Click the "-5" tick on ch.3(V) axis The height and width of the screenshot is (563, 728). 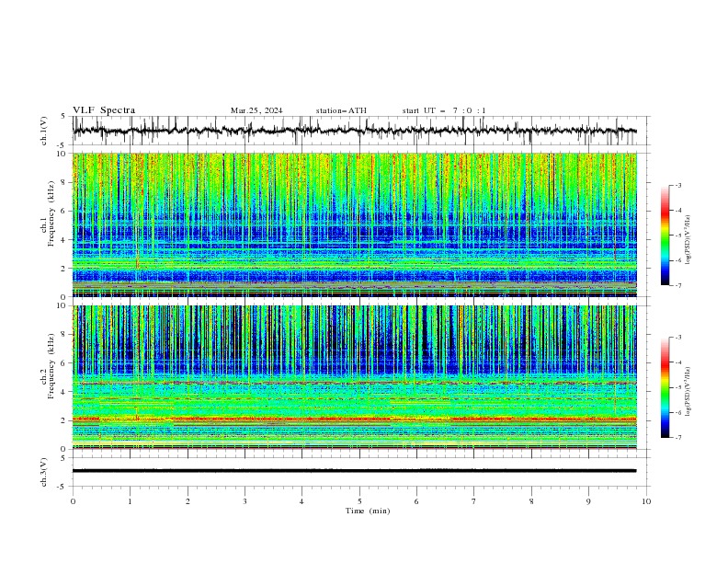point(63,487)
